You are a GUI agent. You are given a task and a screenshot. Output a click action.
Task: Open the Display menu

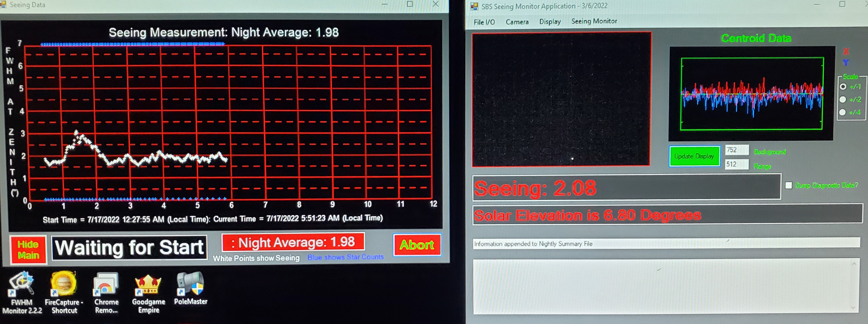(x=550, y=22)
